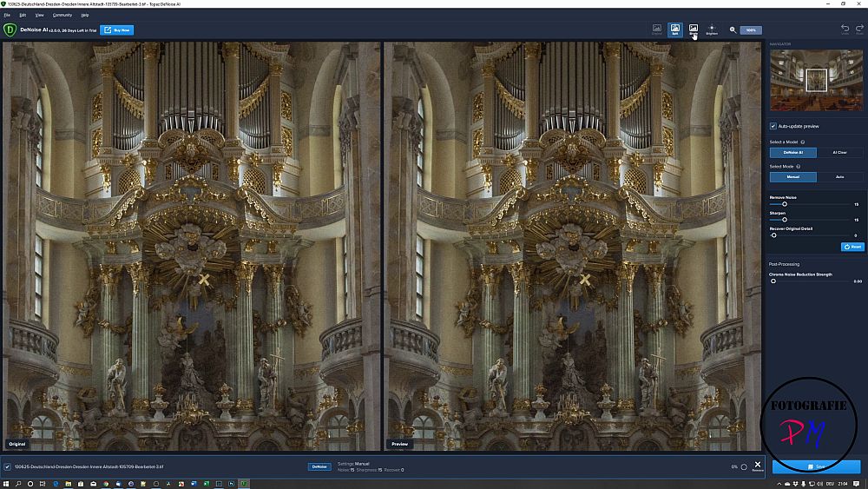Image resolution: width=868 pixels, height=489 pixels.
Task: Toggle Auto-update preview checkbox
Action: [x=773, y=126]
